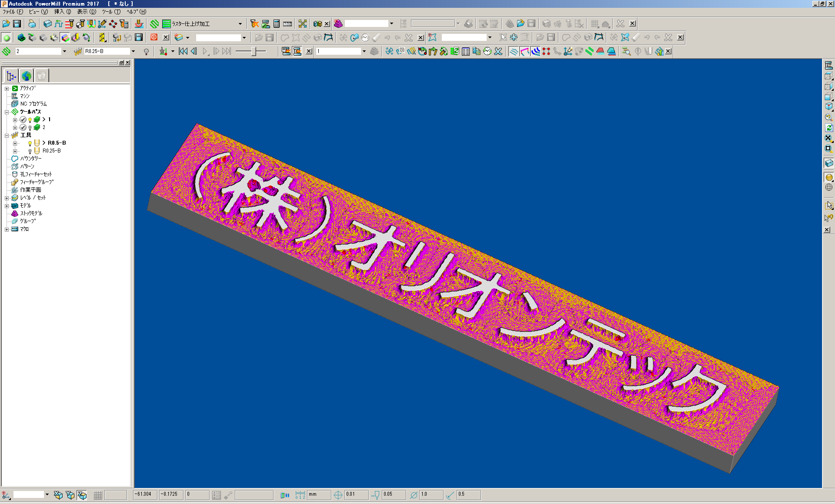Select the snap to grid icon in status bar
The image size is (835, 504).
tap(98, 494)
